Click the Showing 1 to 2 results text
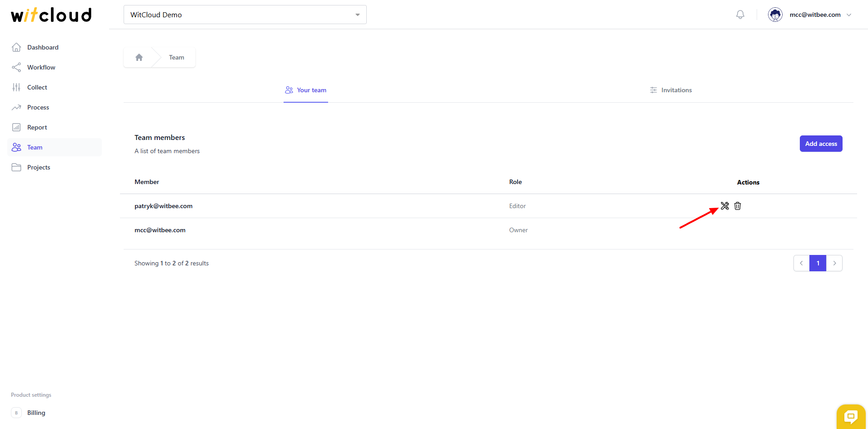 (171, 263)
